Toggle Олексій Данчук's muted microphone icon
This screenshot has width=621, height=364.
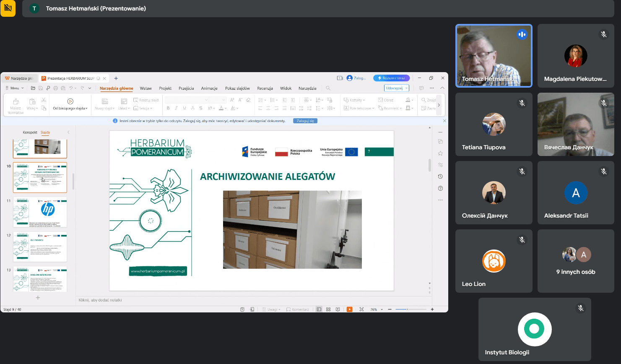522,171
